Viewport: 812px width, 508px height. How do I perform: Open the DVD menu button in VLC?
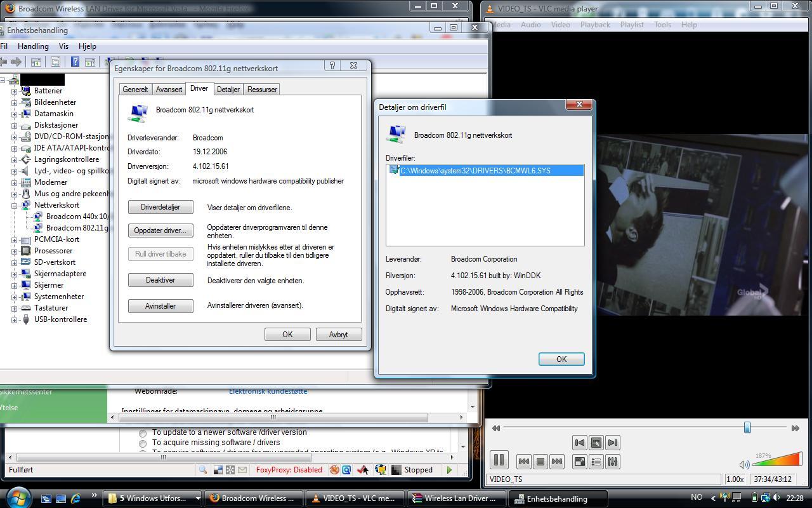[x=596, y=443]
